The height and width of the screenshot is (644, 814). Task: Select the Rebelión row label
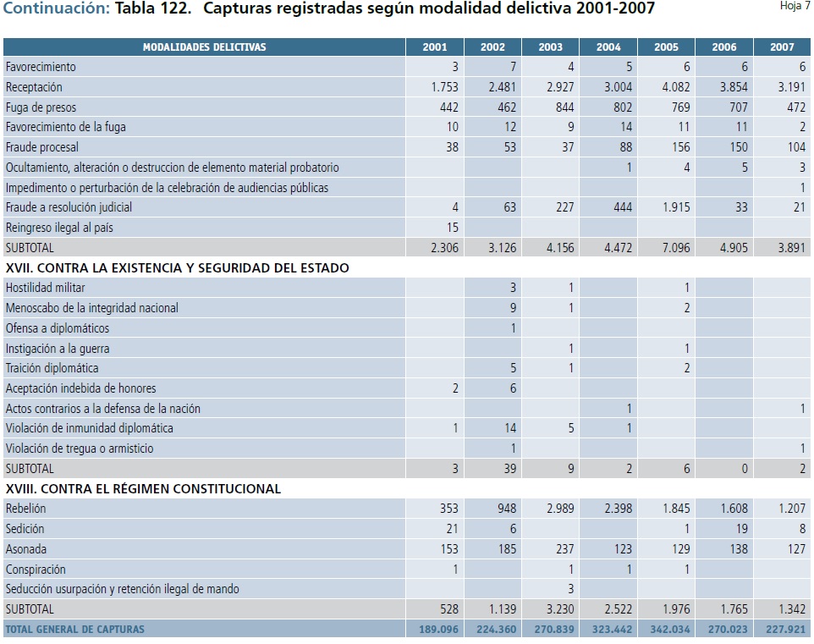click(x=26, y=509)
